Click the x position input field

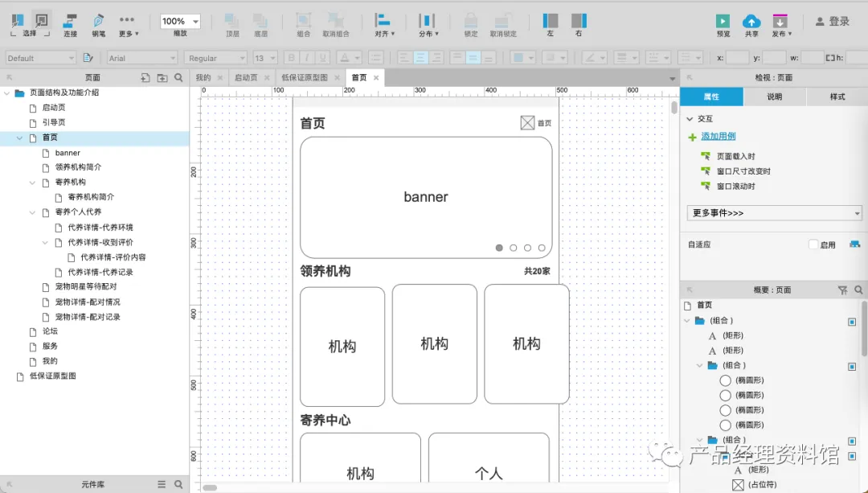coord(737,58)
